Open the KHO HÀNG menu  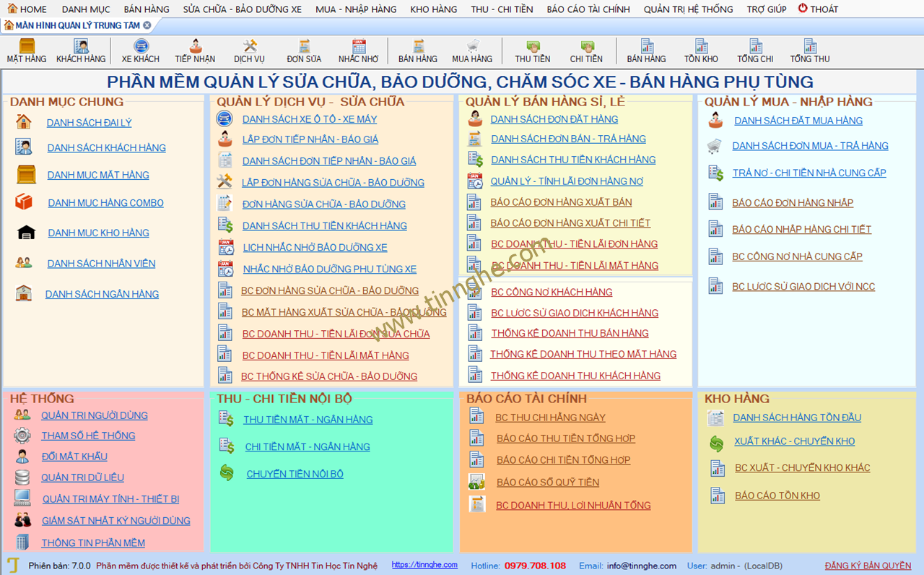point(433,9)
